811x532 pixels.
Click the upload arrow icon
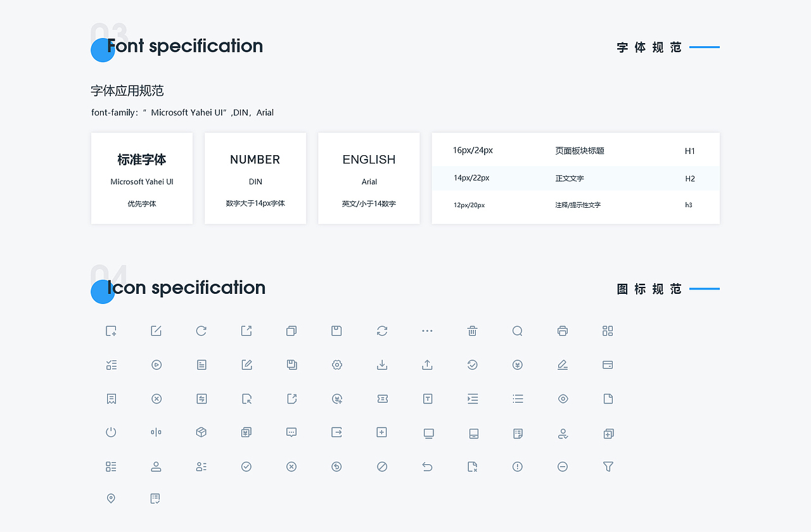coord(427,365)
